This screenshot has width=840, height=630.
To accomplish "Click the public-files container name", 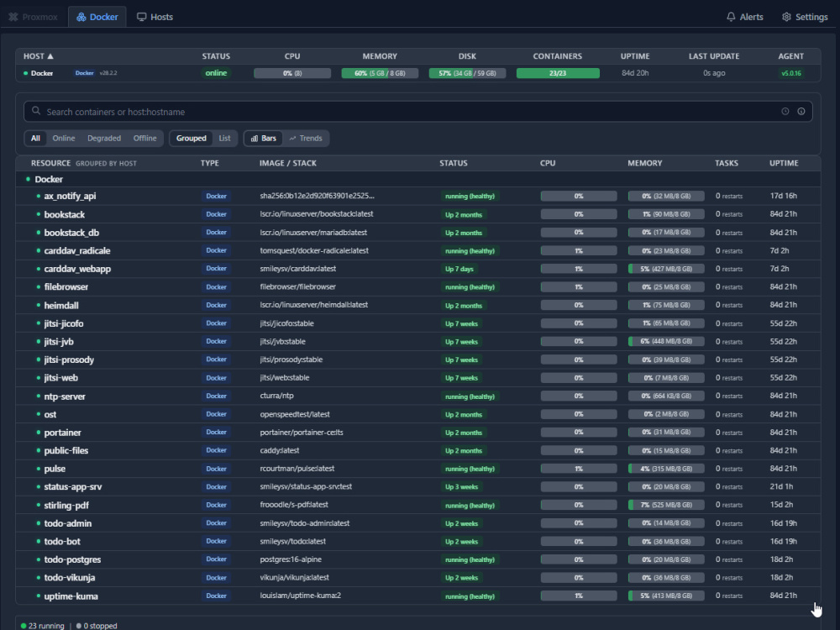I will (x=66, y=450).
